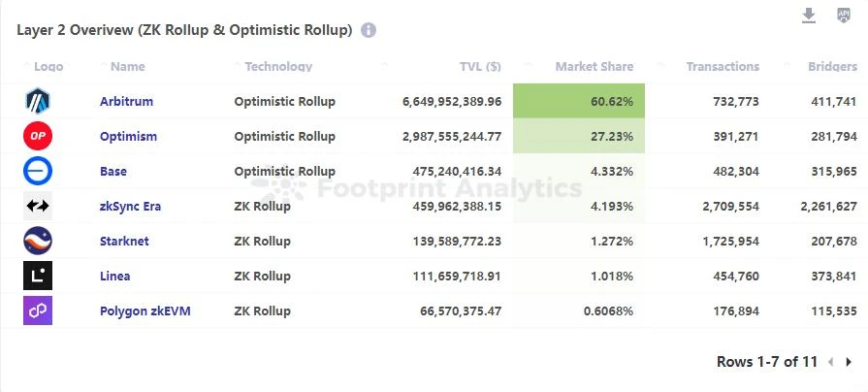The height and width of the screenshot is (392, 868).
Task: Click the Optimism logo icon
Action: (x=38, y=136)
